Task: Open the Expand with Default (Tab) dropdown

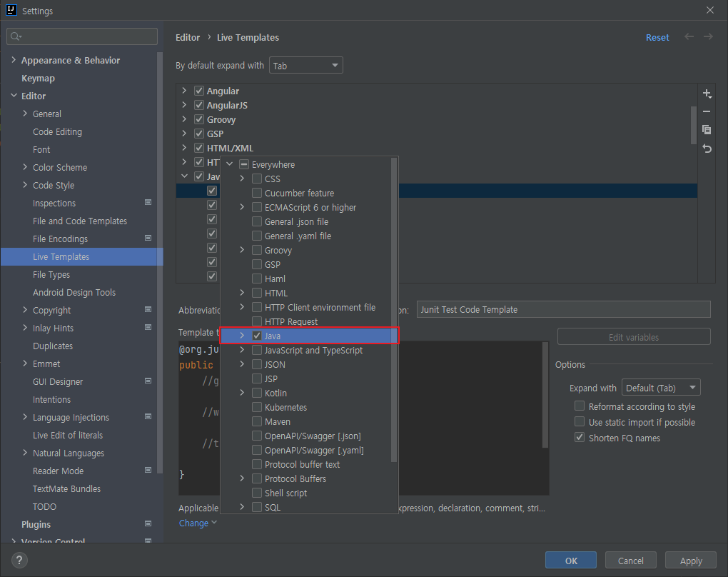Action: [x=661, y=388]
